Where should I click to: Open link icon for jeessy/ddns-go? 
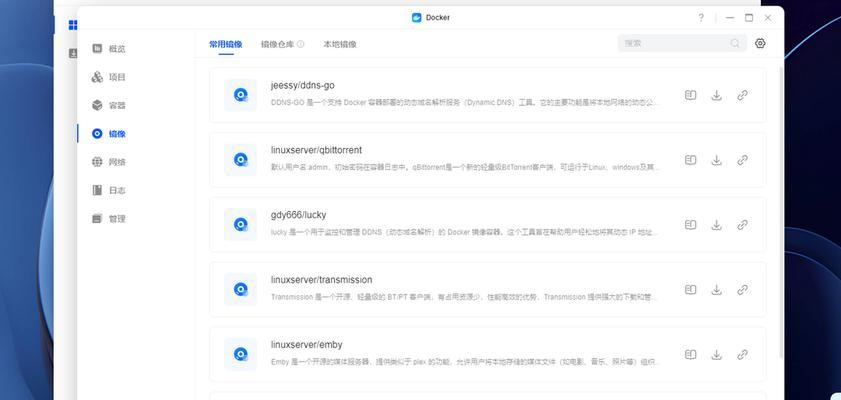742,95
